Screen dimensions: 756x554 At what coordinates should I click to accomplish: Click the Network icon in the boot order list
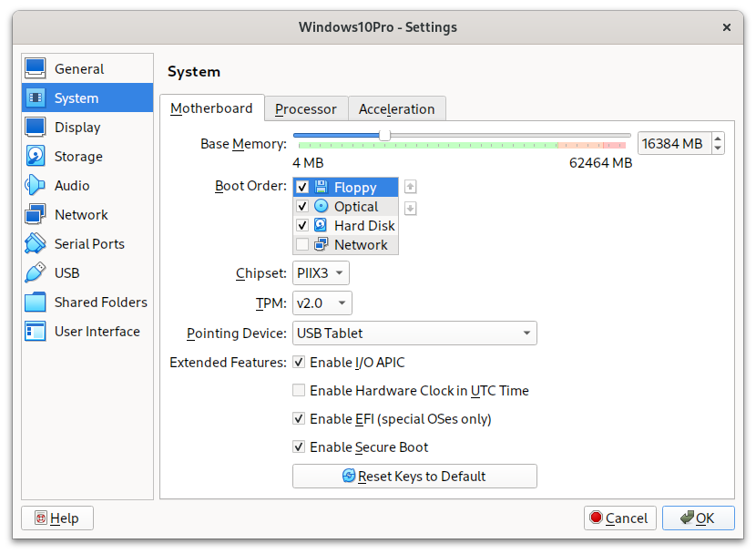(322, 244)
